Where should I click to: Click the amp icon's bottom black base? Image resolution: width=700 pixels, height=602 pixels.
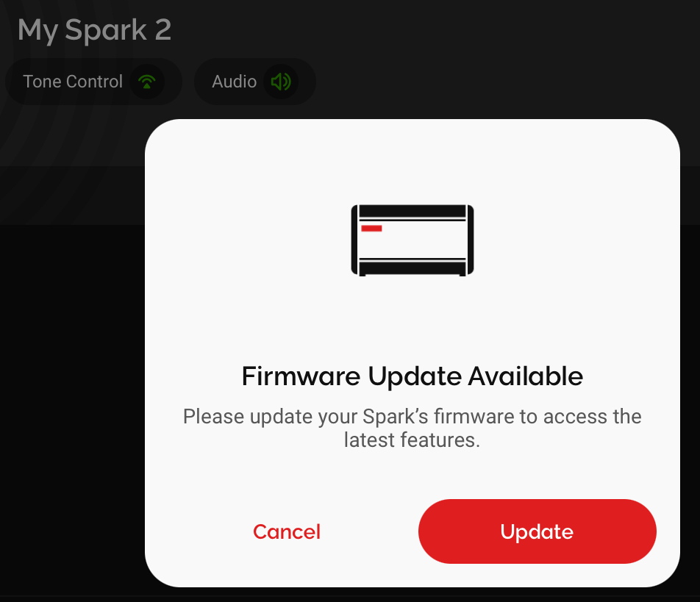point(413,269)
